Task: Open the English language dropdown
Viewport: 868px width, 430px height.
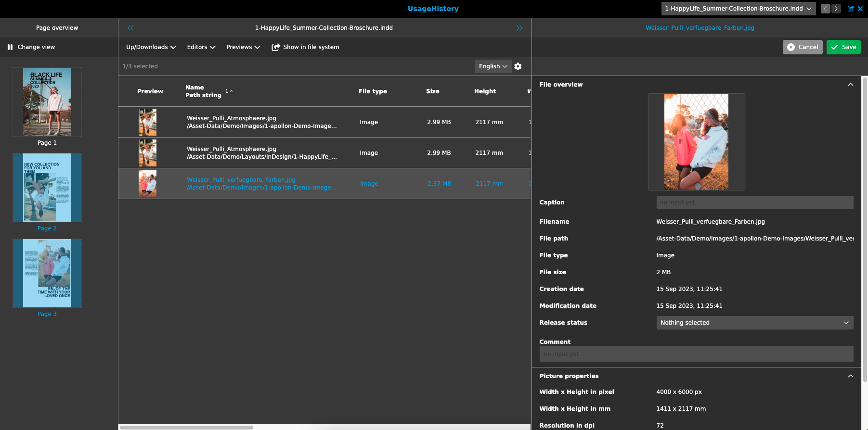Action: point(492,66)
